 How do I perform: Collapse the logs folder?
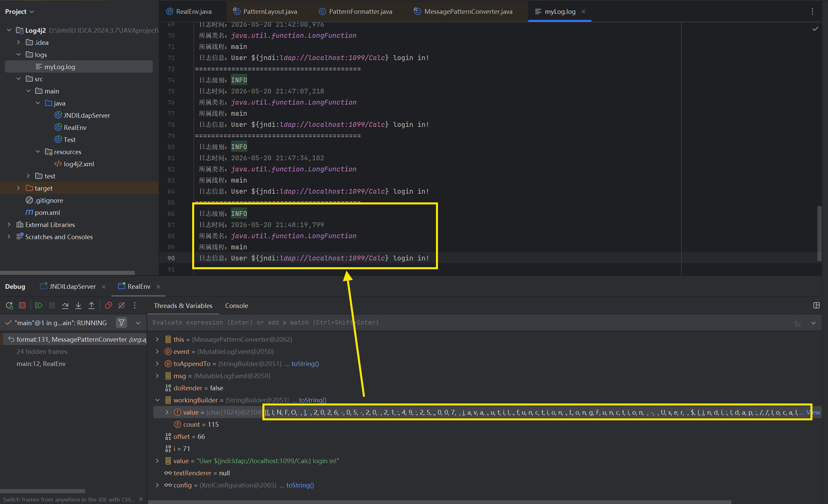pos(19,55)
